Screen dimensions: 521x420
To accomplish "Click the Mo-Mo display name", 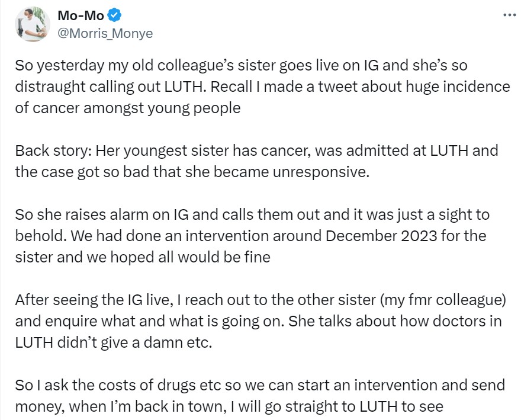I will [81, 15].
